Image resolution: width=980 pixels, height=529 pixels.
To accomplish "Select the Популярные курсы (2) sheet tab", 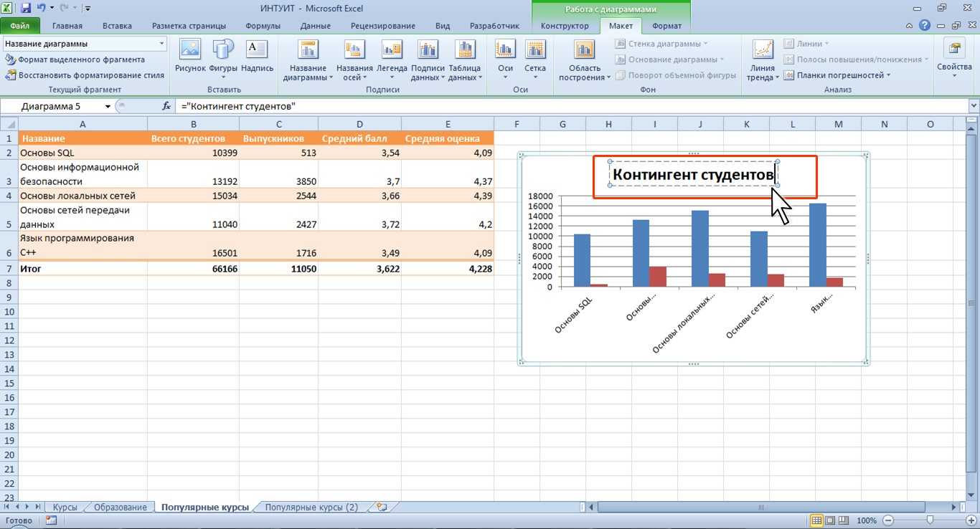I will tap(311, 507).
